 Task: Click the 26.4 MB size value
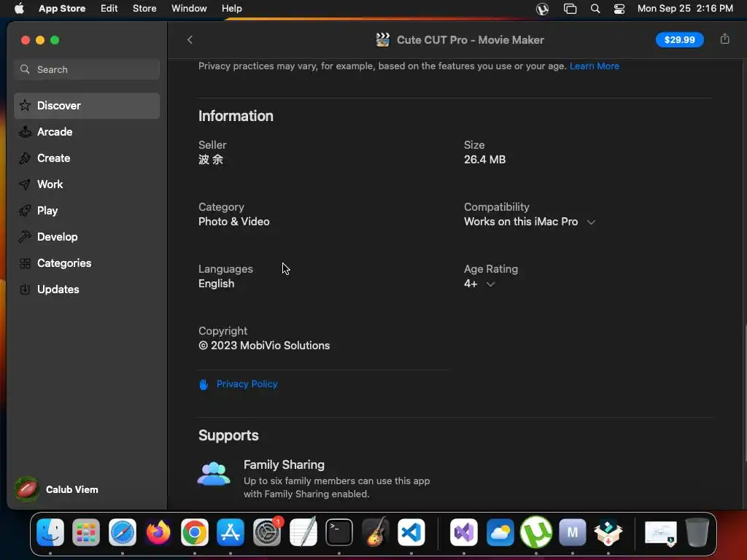click(x=484, y=160)
